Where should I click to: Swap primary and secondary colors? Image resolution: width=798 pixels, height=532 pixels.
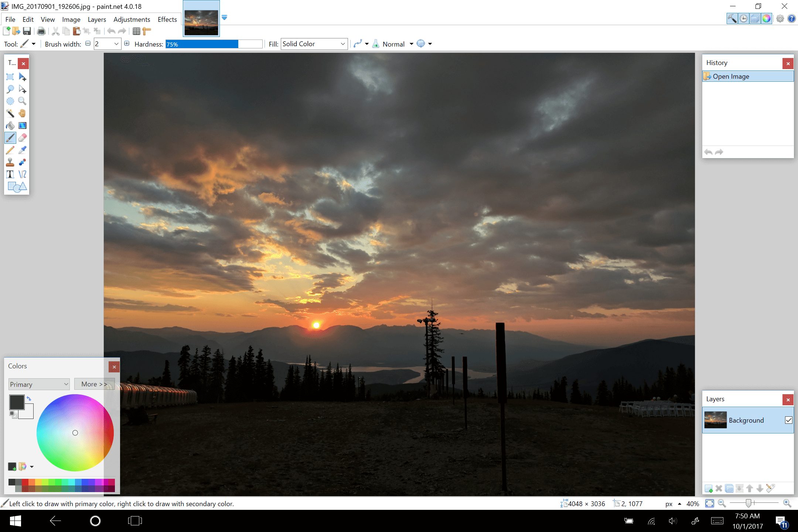[29, 399]
